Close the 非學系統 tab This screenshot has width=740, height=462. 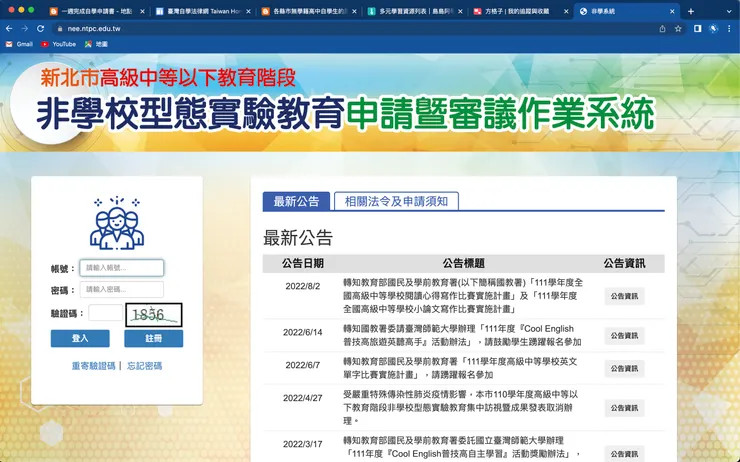tap(672, 11)
